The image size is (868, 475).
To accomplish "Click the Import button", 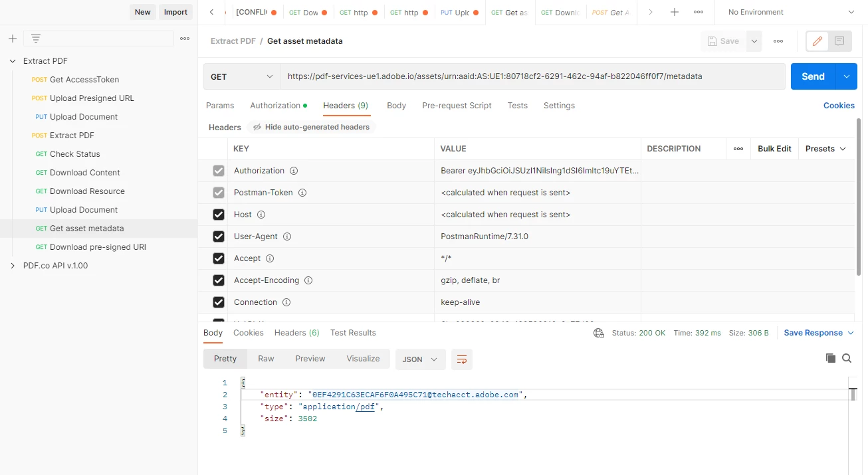I will point(175,12).
